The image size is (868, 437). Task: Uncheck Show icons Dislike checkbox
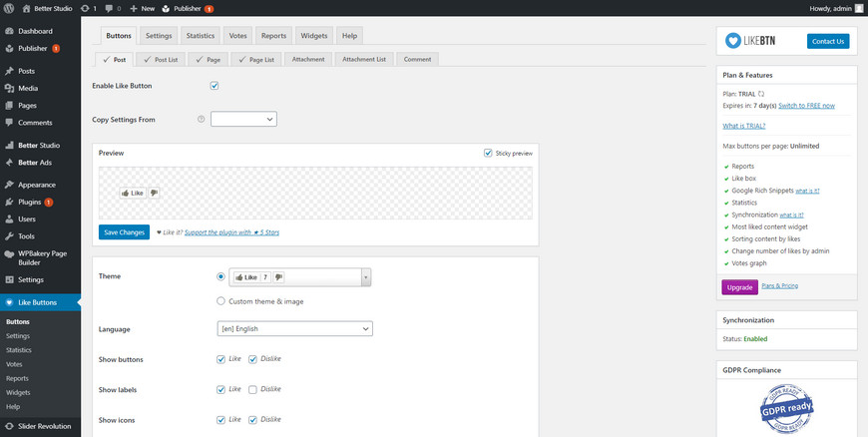pos(253,420)
